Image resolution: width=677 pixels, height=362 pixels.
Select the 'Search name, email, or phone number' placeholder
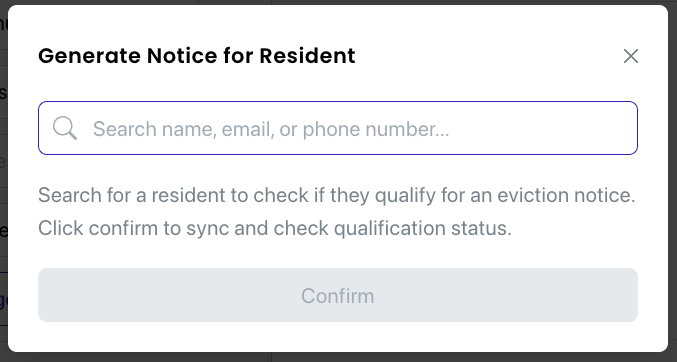[271, 129]
